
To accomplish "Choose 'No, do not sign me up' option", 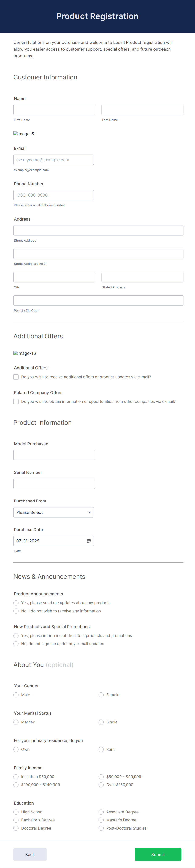I will pyautogui.click(x=16, y=644).
